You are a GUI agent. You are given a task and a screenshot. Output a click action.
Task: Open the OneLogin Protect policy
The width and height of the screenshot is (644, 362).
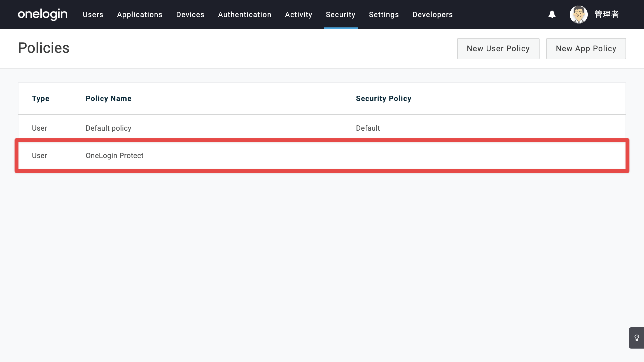[115, 156]
